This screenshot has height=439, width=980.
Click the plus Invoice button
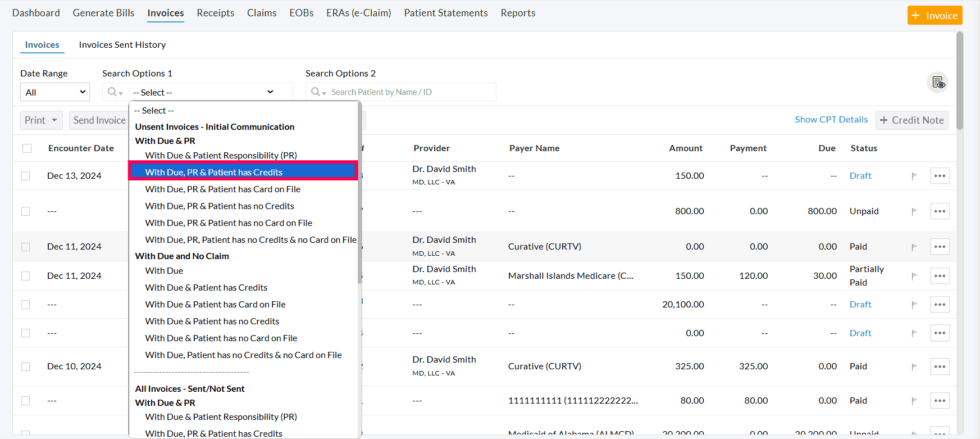[x=935, y=15]
